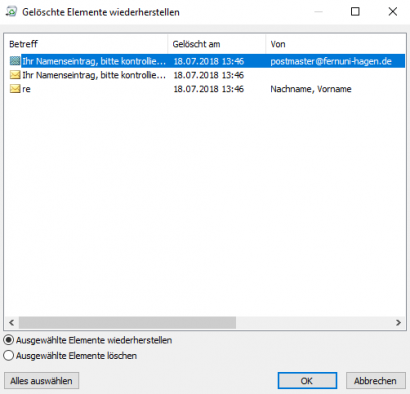Click the envelope icon of the second Namenseintrag row

15,75
